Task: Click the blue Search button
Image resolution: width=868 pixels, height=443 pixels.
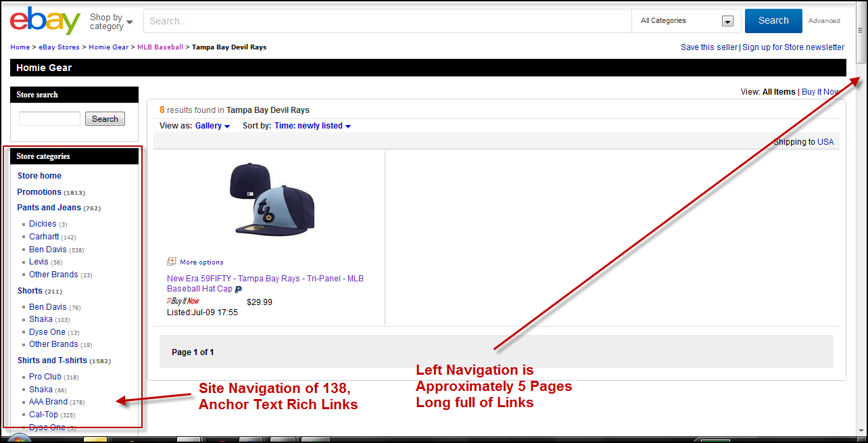Action: point(773,21)
